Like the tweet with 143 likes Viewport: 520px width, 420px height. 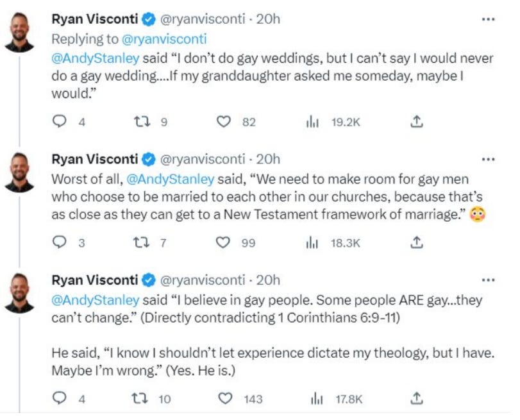click(225, 398)
